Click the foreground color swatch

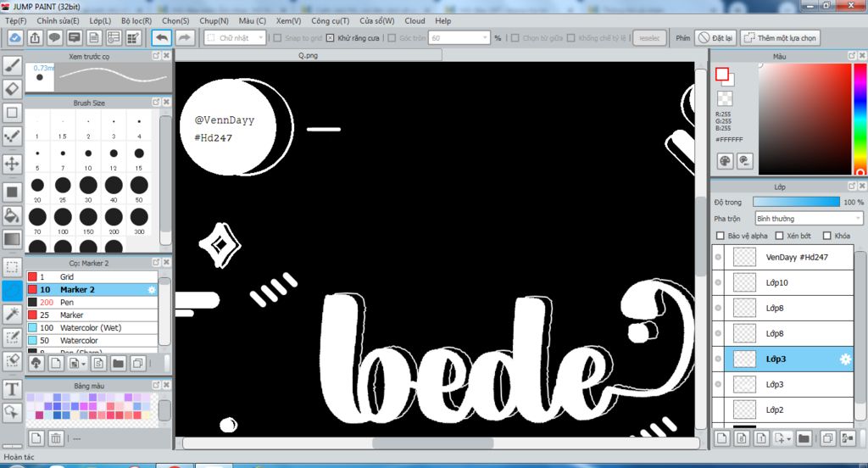pyautogui.click(x=721, y=75)
